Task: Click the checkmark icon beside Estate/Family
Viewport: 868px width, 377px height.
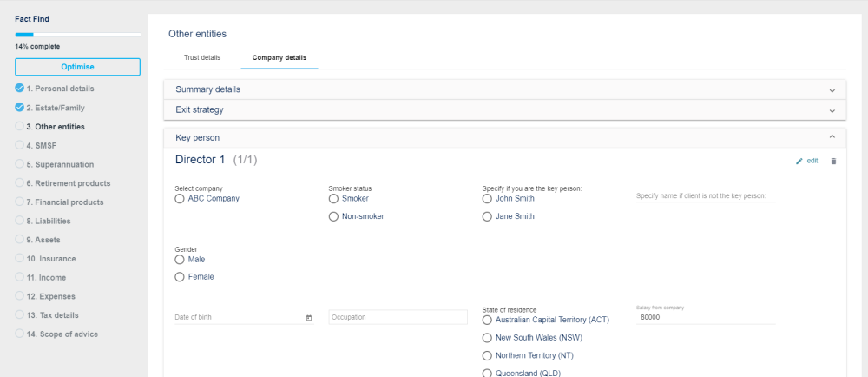Action: pyautogui.click(x=19, y=108)
